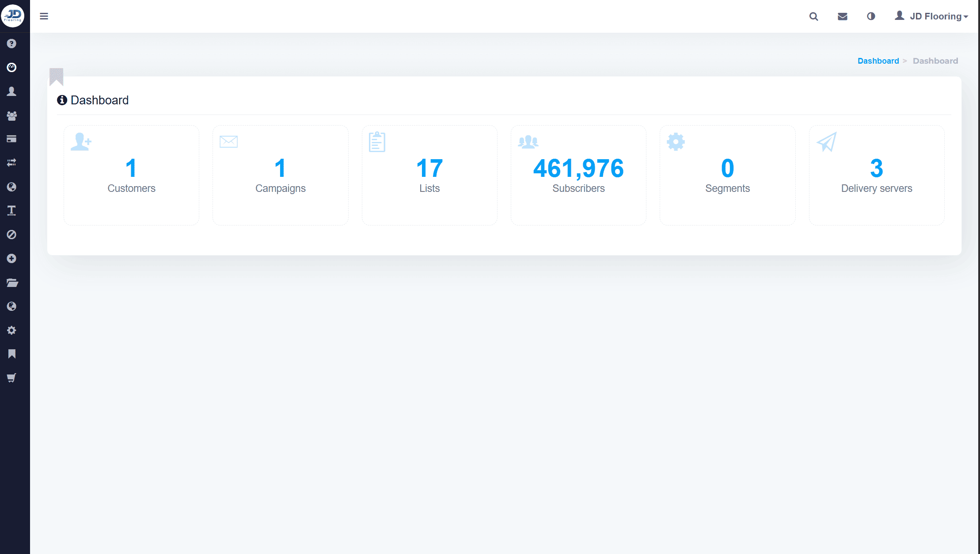Open the Segments card showing 0
Viewport: 980px width, 554px height.
tap(727, 175)
